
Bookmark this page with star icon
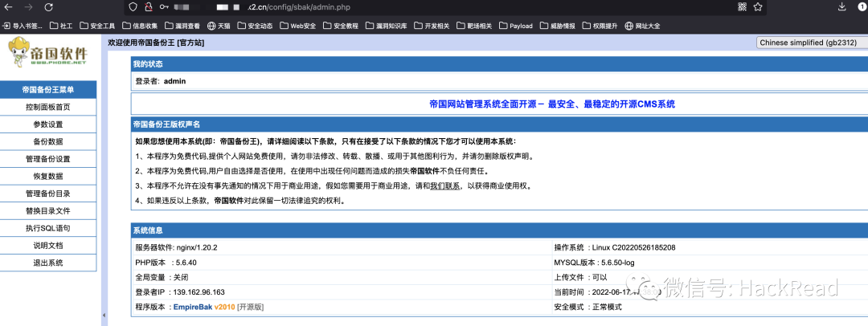pos(758,7)
